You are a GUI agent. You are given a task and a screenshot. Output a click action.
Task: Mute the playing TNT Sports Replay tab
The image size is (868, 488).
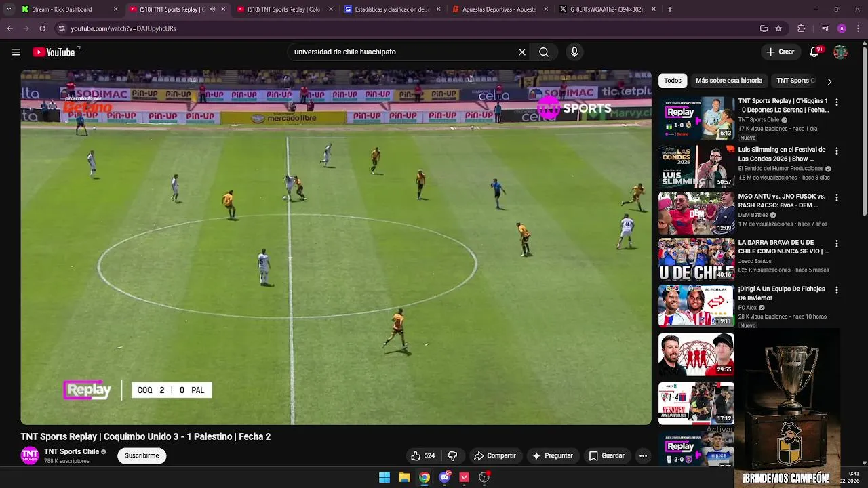tap(212, 9)
